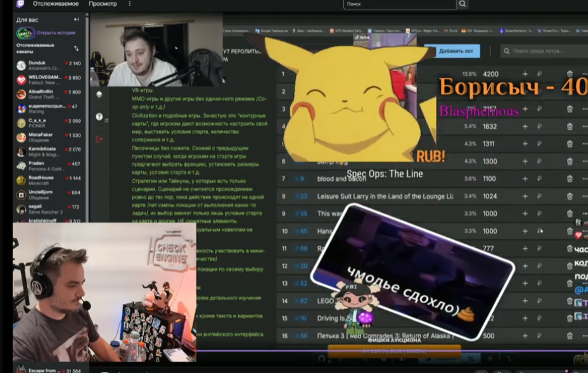The image size is (588, 373).
Task: Click the Открыть истории link
Action: (56, 33)
